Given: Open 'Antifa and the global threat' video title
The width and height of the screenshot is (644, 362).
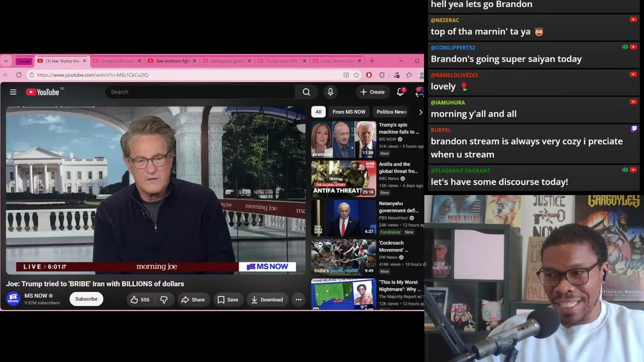Looking at the screenshot, I should 398,168.
